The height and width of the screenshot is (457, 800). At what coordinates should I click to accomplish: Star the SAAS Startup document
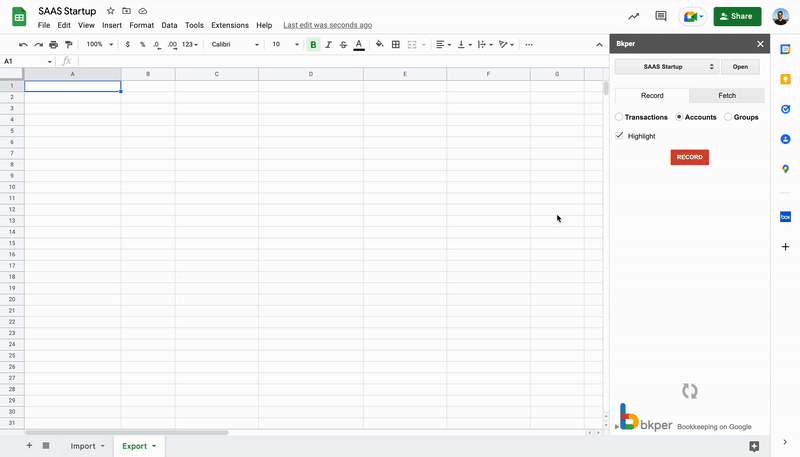[x=110, y=11]
